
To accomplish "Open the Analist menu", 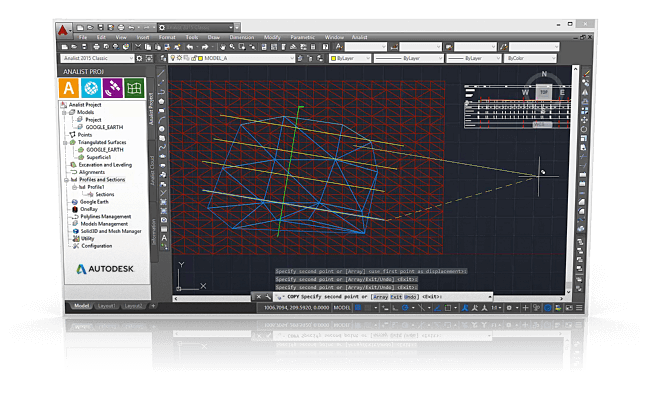I will [359, 37].
